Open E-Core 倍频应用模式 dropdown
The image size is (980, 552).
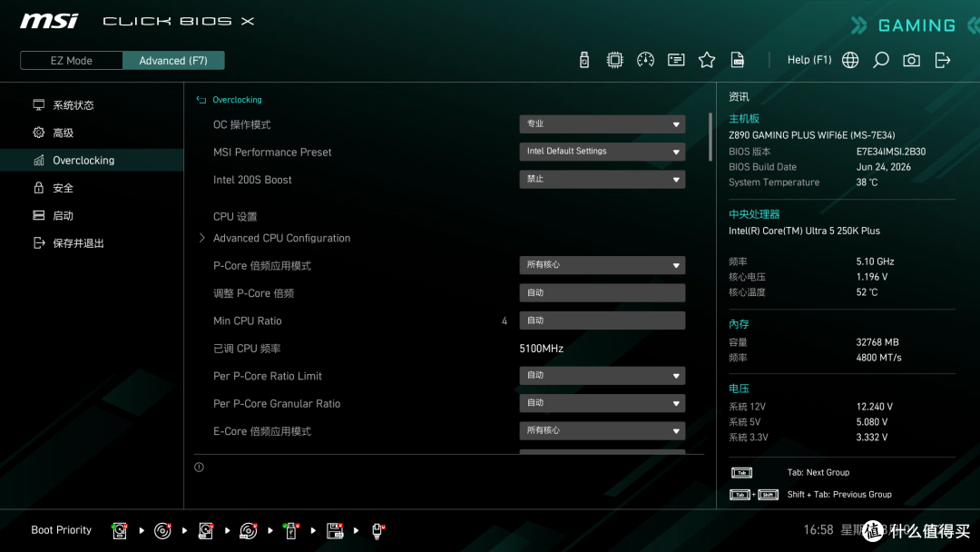click(602, 430)
